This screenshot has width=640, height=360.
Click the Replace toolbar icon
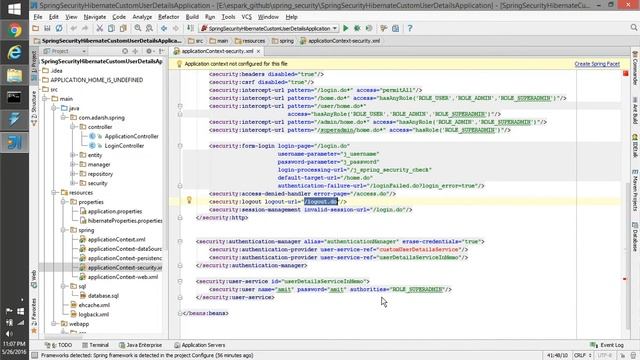[x=149, y=28]
